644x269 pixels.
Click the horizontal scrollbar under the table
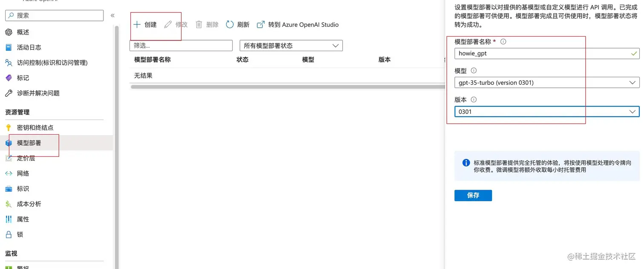click(287, 87)
